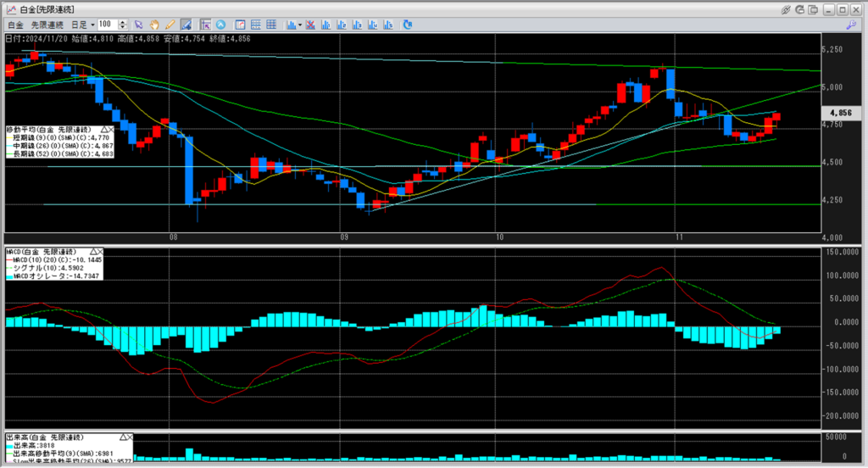Activate the hand pan tool
868x468 pixels.
tap(154, 25)
